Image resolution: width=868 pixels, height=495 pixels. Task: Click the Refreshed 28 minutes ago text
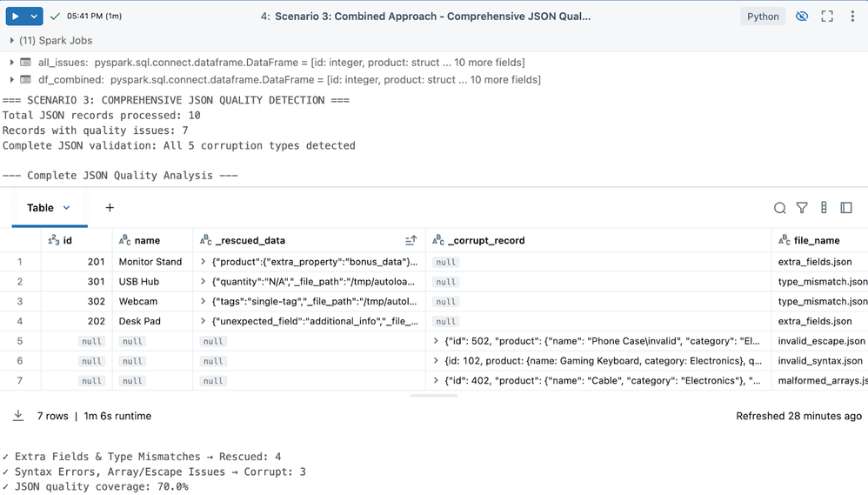tap(798, 416)
